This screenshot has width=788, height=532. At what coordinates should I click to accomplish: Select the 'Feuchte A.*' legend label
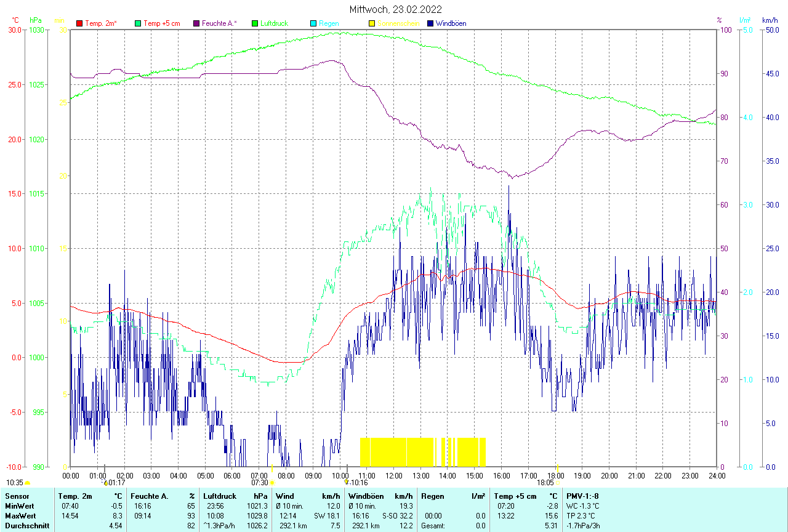(220, 23)
